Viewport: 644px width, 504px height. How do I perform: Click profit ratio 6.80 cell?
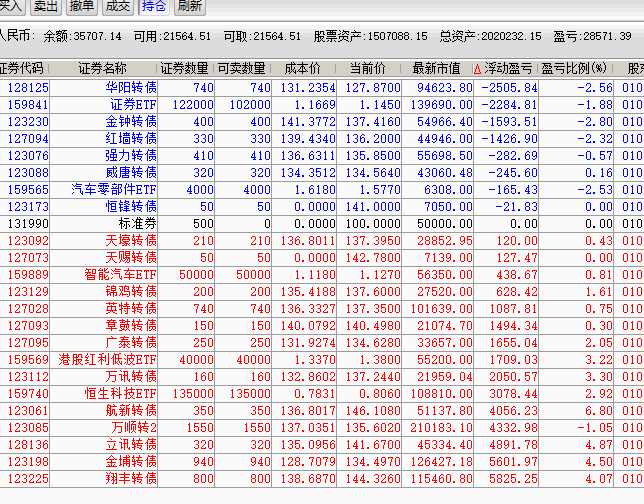[x=599, y=411]
